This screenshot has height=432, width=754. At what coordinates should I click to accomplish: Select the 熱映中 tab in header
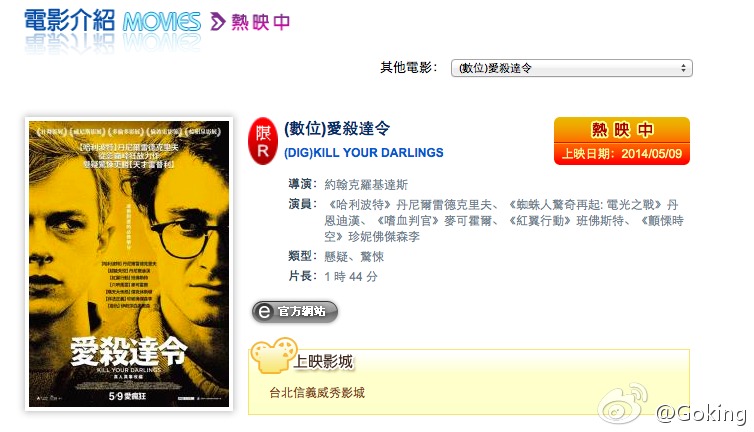coord(261,22)
